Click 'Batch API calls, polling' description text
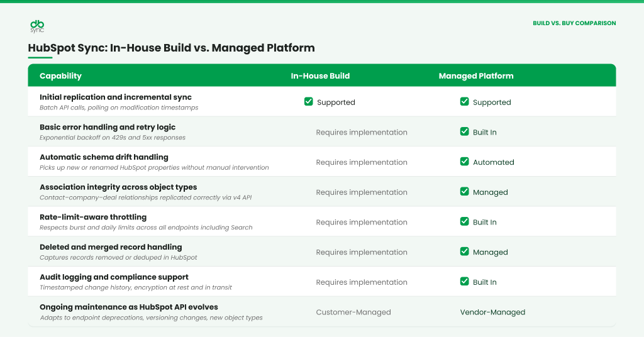The image size is (644, 337). click(x=119, y=108)
